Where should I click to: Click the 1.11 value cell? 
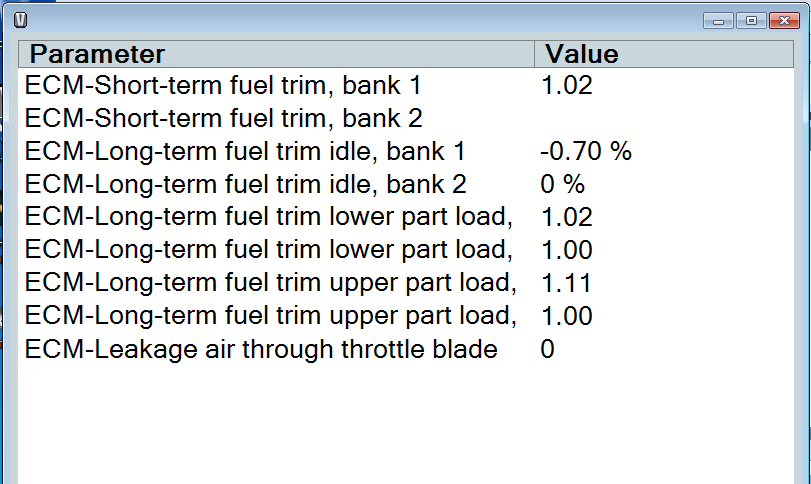[x=566, y=283]
